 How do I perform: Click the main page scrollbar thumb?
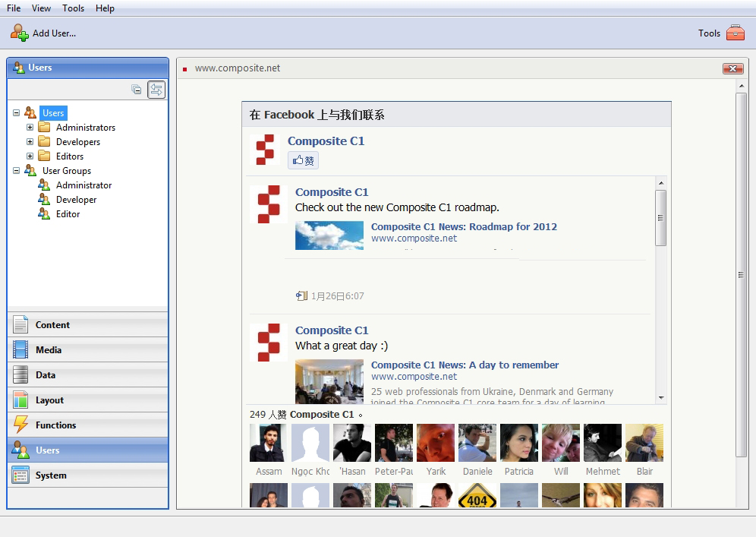point(741,274)
